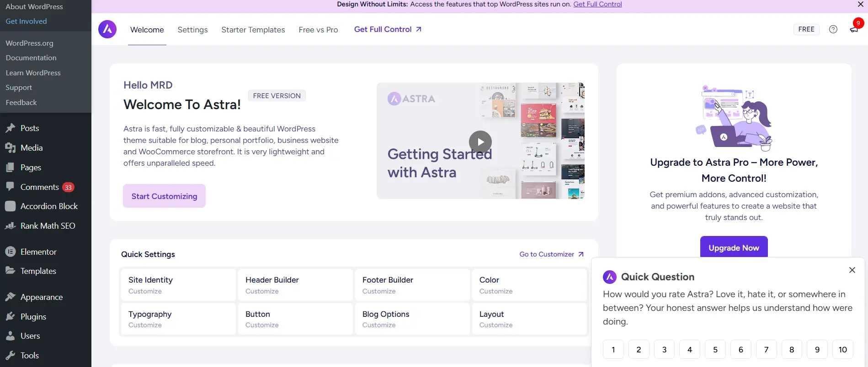Play the Getting Started with Astra video

[480, 142]
